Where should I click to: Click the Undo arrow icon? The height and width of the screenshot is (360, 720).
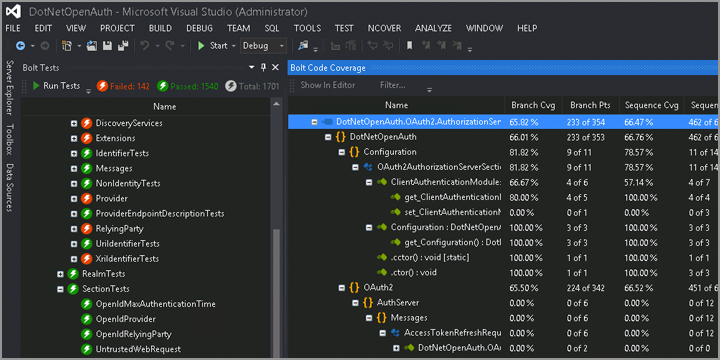[x=145, y=46]
